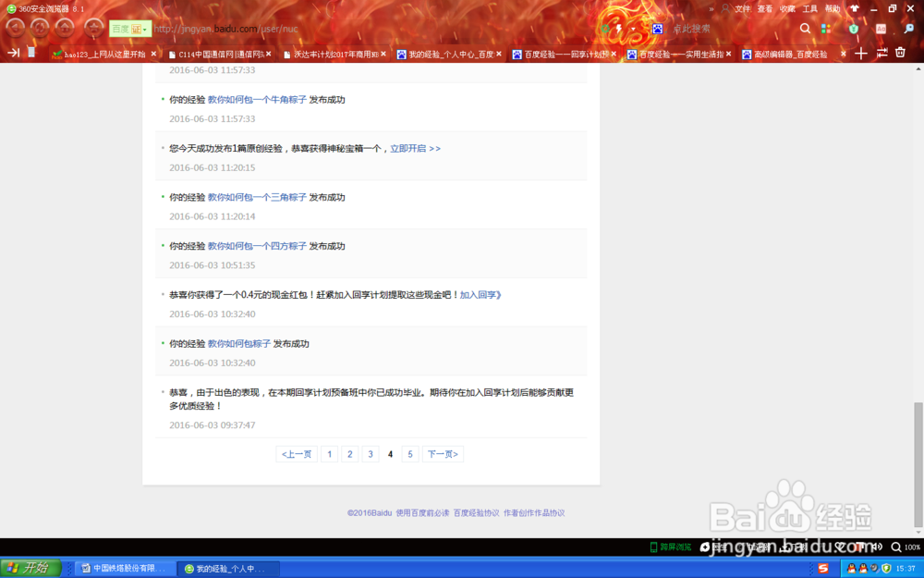Select the Baidu paw search engine icon
Image resolution: width=924 pixels, height=578 pixels.
click(x=657, y=29)
